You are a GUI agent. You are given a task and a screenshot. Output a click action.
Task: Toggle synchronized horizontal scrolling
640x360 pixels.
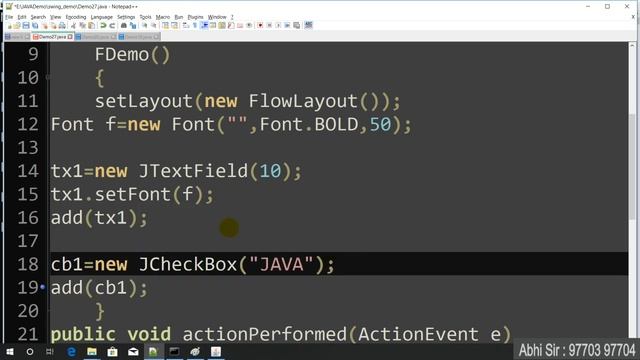[x=174, y=25]
